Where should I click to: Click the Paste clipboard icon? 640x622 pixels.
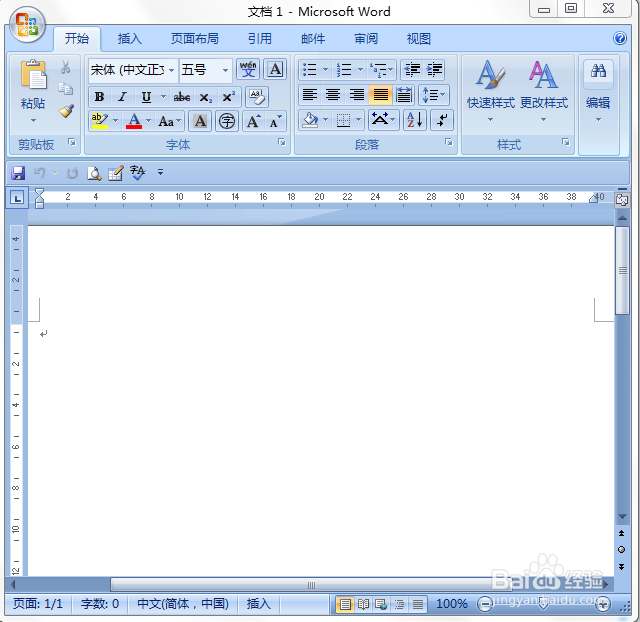33,74
